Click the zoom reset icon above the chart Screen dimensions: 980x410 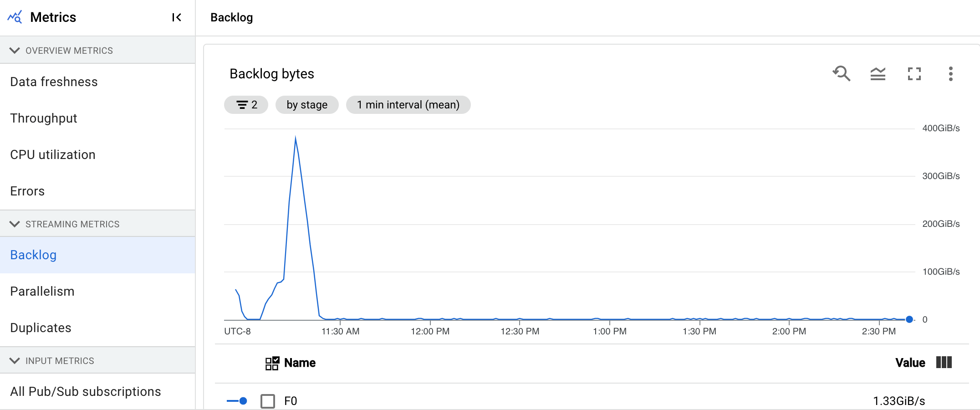pyautogui.click(x=842, y=74)
